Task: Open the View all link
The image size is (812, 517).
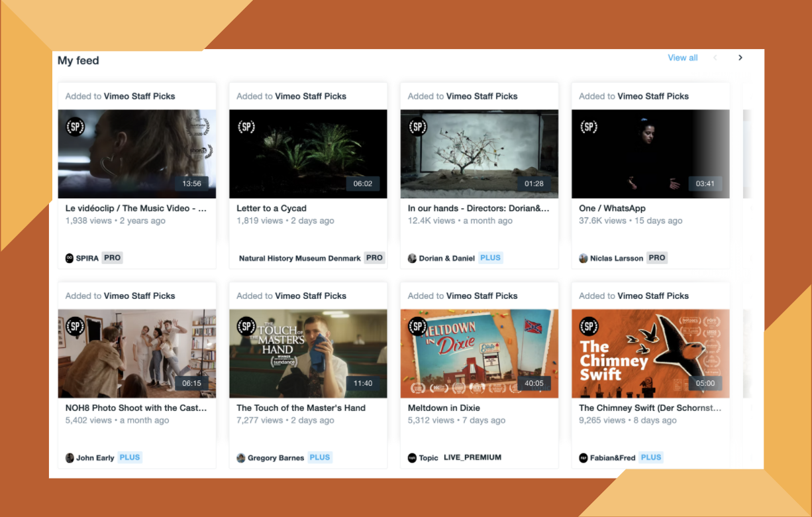Action: click(x=683, y=58)
